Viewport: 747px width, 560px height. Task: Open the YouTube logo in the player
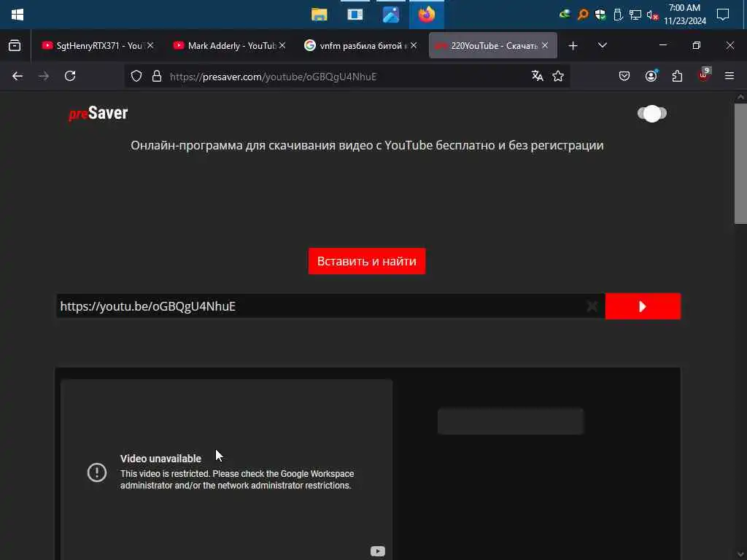click(378, 551)
